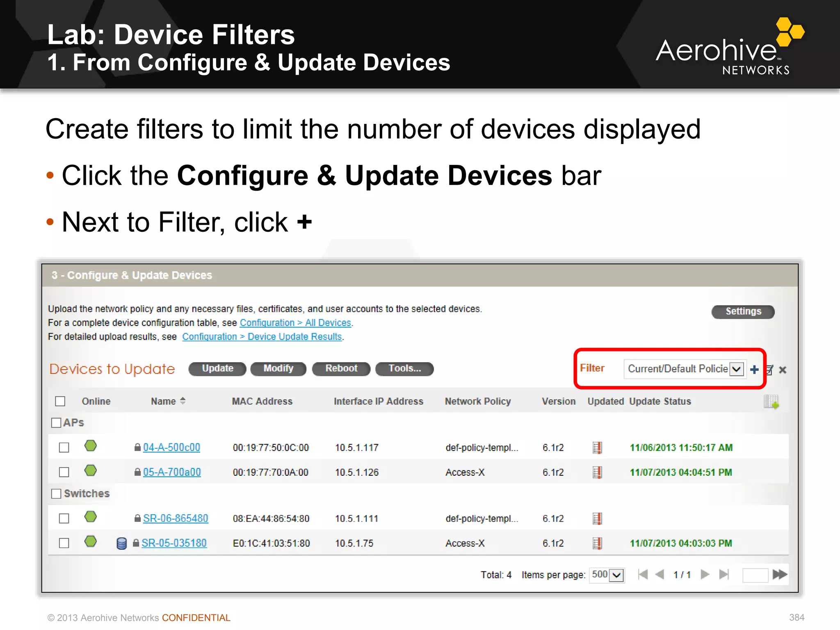840x630 pixels.
Task: Open device link 05-A-700a00
Action: [172, 472]
